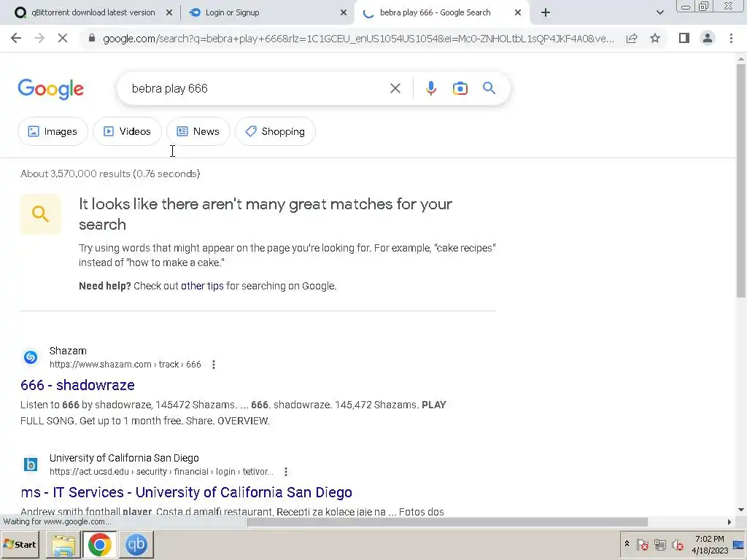Screen dimensions: 747x560
Task: Show hidden system tray icons
Action: click(627, 544)
